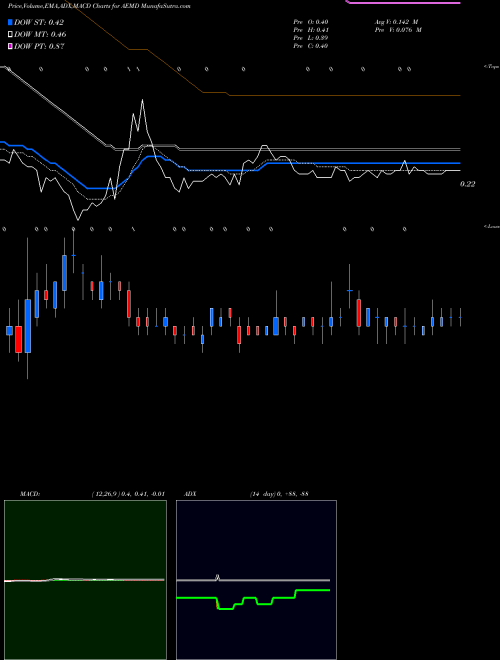The width and height of the screenshot is (500, 660).
Task: Click the 'DOW MT: 0.46' legend label
Action: (40, 35)
